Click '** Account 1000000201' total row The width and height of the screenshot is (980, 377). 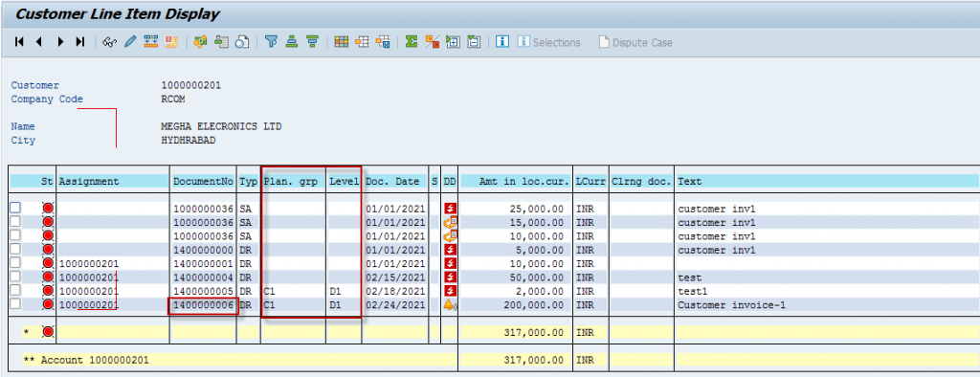pyautogui.click(x=86, y=360)
